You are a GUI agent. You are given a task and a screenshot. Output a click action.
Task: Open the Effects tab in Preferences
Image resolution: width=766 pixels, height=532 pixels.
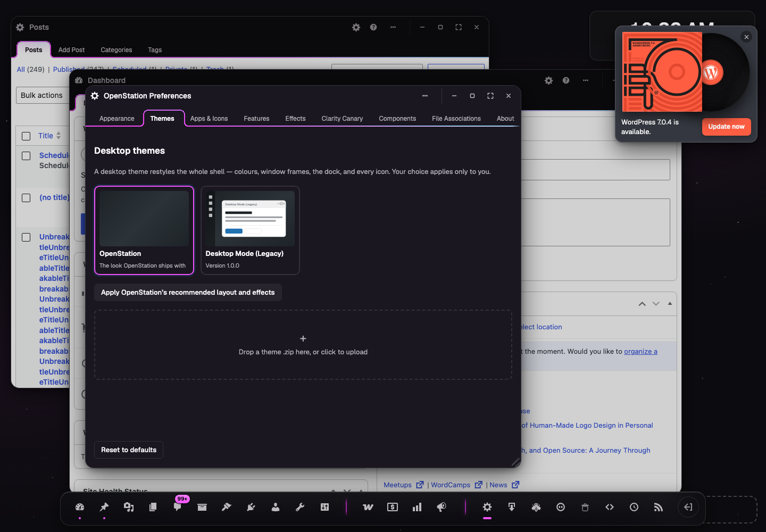pyautogui.click(x=295, y=119)
